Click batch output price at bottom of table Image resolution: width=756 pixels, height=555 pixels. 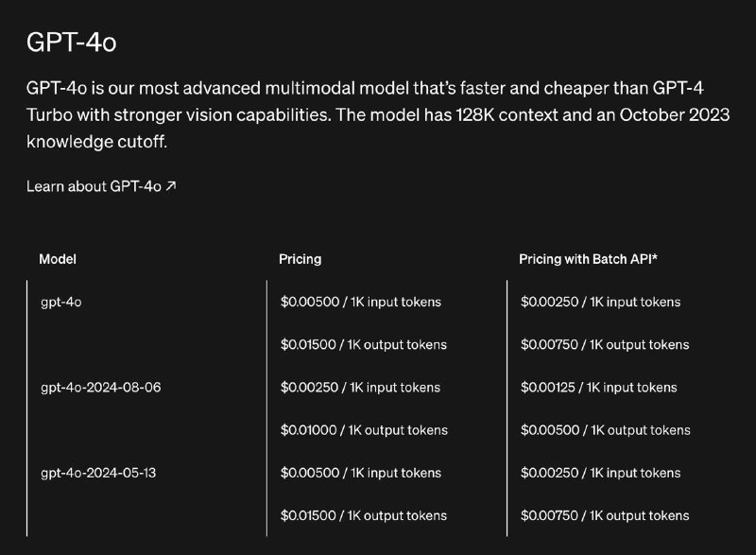coord(605,515)
